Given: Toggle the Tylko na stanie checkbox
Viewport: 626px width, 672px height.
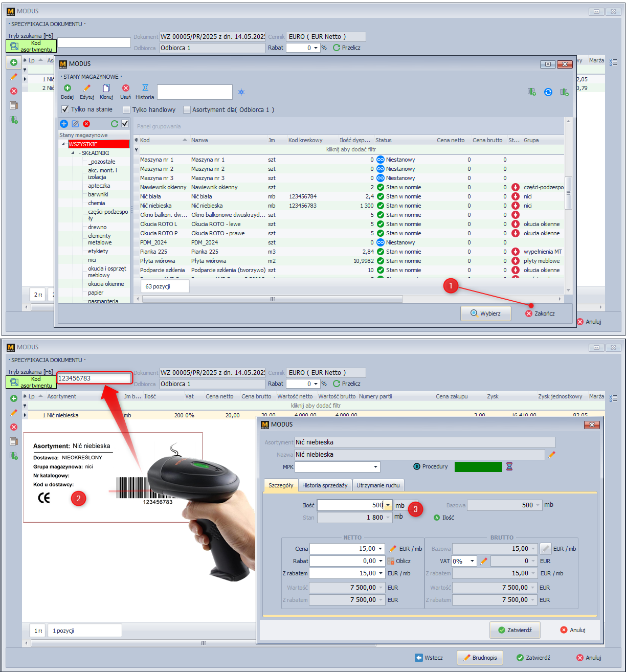Looking at the screenshot, I should coord(65,109).
